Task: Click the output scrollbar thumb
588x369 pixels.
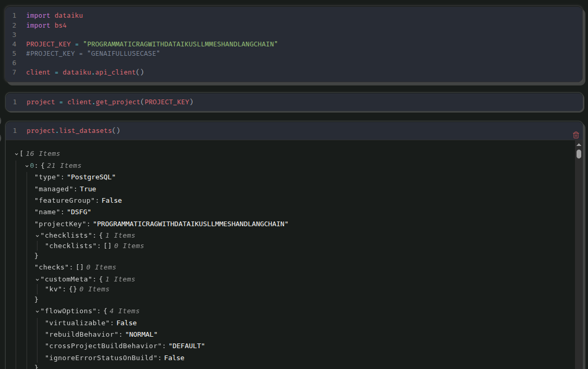Action: point(579,154)
